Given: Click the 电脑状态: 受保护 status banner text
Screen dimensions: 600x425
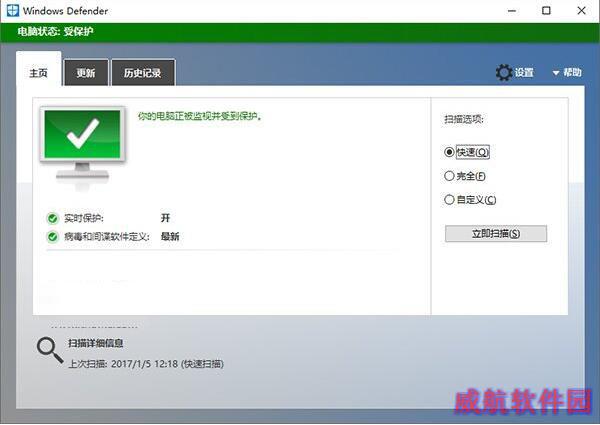Looking at the screenshot, I should pos(55,31).
